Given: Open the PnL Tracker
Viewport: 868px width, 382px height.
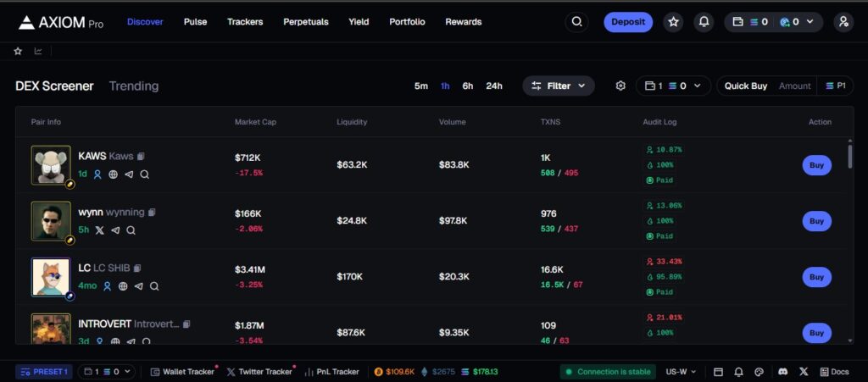Looking at the screenshot, I should click(x=331, y=372).
